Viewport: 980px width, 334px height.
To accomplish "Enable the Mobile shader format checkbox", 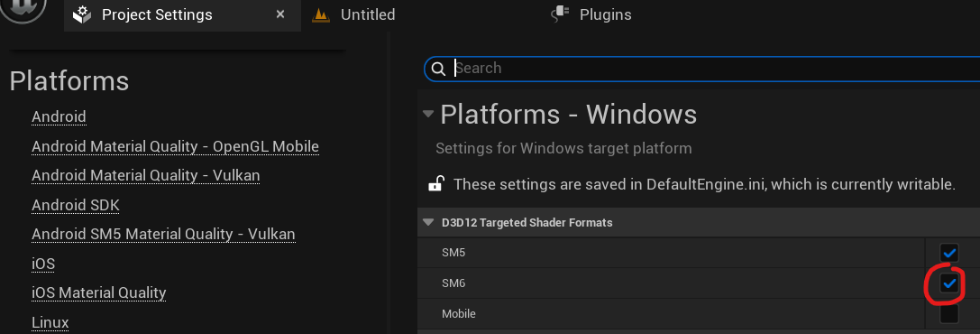I will pyautogui.click(x=948, y=313).
